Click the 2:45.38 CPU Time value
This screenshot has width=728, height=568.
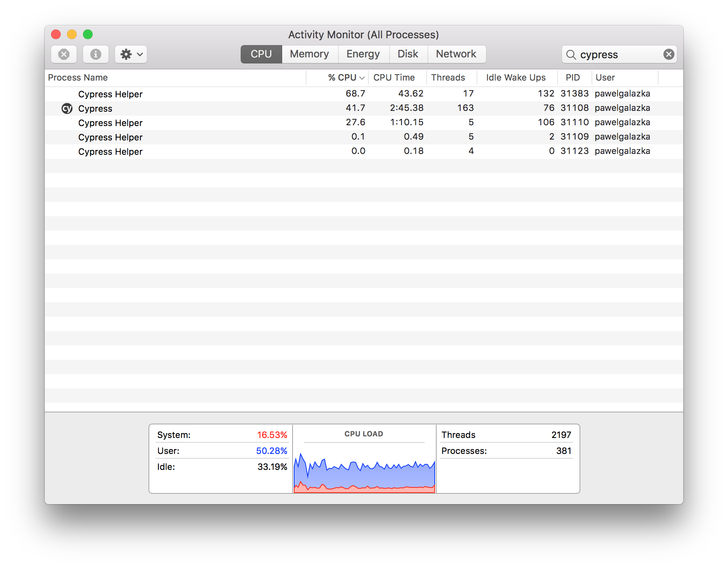[x=407, y=108]
